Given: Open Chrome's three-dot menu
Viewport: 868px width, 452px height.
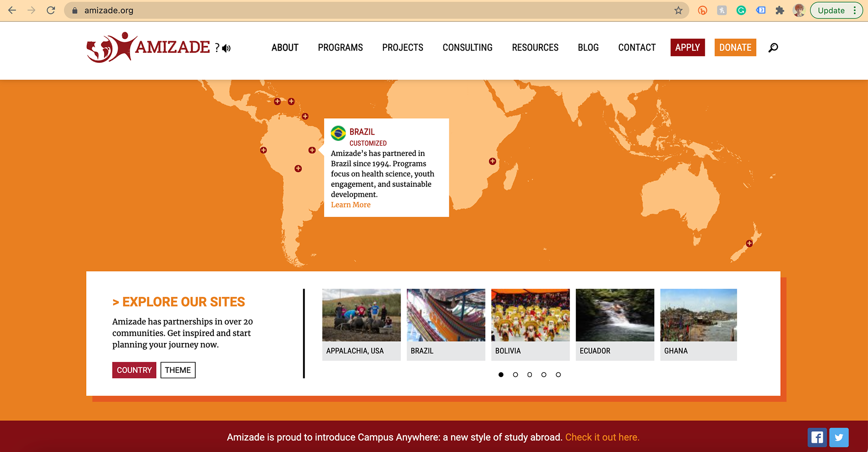Looking at the screenshot, I should 854,10.
